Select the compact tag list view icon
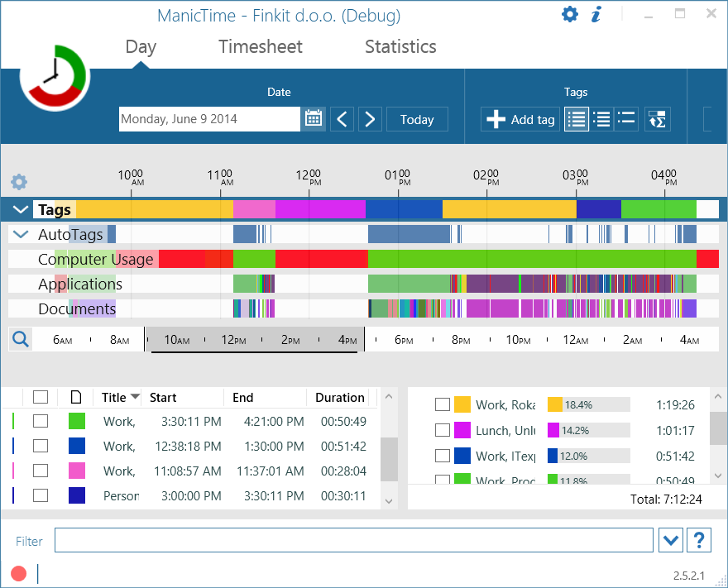Screen dimensions: 728x588 [x=626, y=119]
